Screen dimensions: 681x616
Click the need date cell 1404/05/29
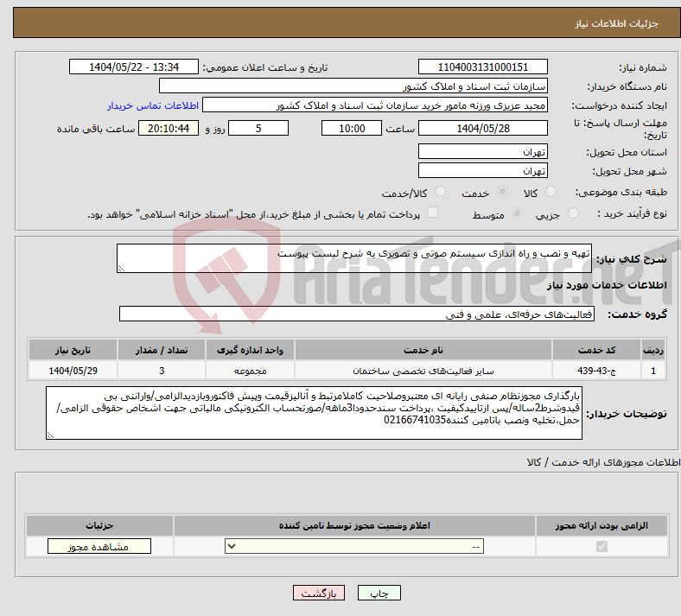click(x=73, y=371)
